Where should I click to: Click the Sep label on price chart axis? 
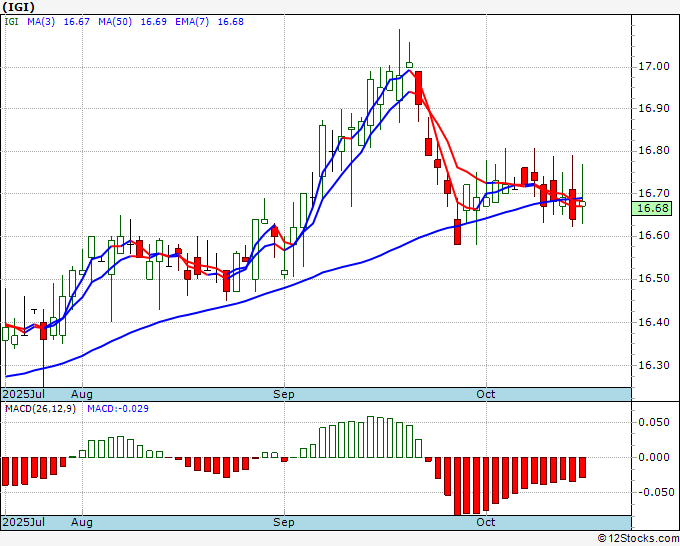[284, 394]
